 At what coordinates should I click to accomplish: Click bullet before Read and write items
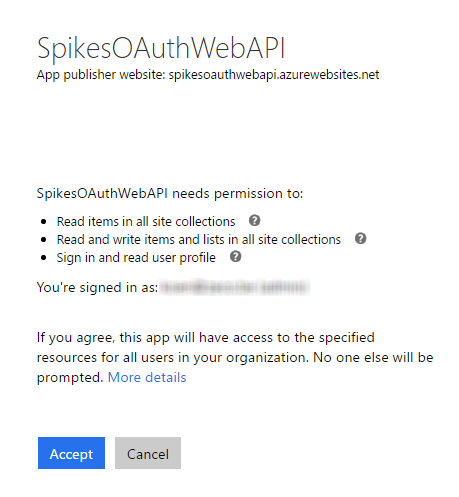43,240
